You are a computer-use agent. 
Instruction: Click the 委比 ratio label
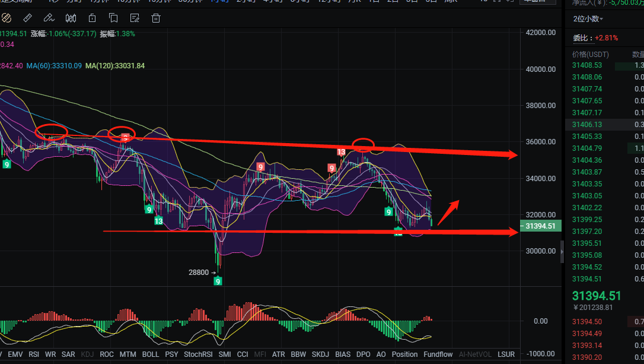pos(580,38)
